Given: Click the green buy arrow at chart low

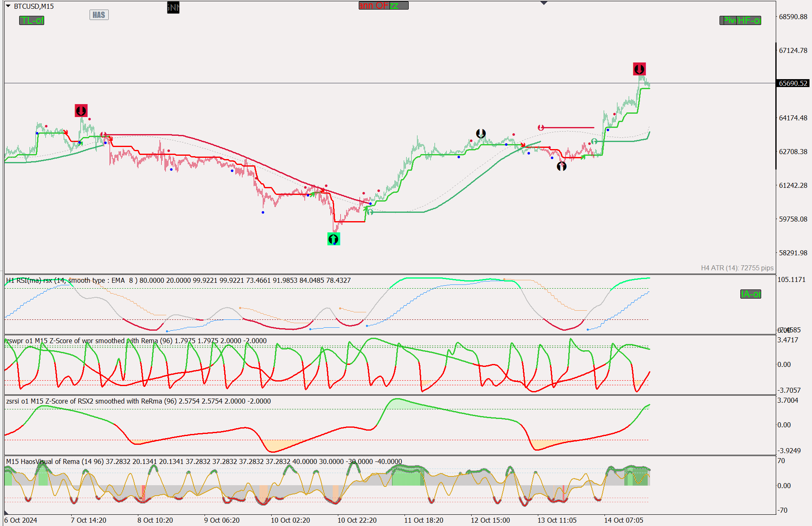Looking at the screenshot, I should point(333,239).
